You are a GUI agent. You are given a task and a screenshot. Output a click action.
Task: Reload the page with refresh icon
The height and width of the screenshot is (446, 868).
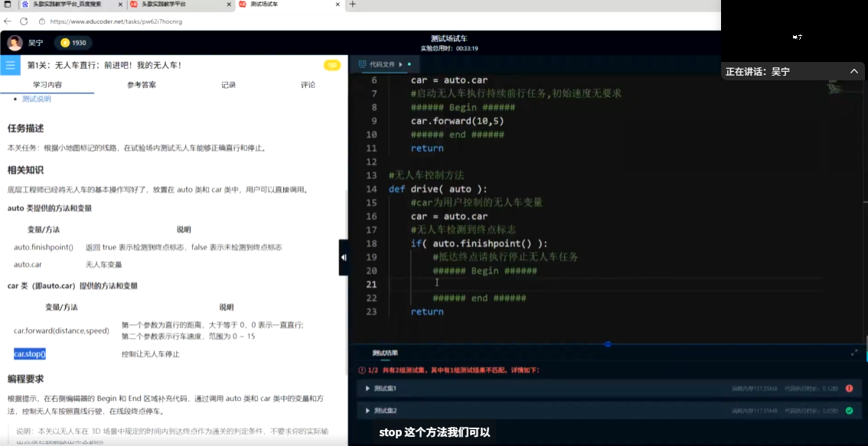pos(24,21)
